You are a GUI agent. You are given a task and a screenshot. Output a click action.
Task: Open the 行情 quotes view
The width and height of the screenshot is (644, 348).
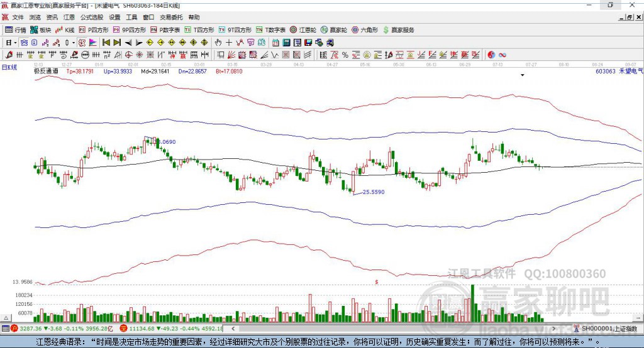(x=16, y=30)
